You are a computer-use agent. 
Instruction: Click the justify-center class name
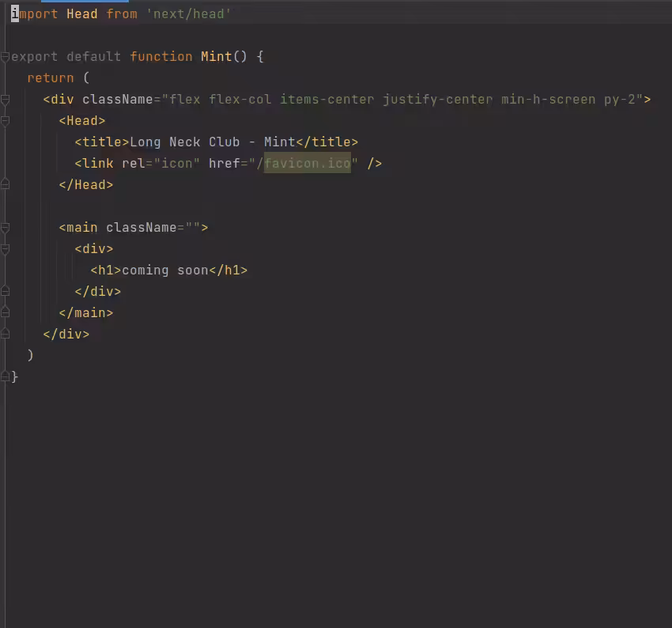click(x=437, y=100)
